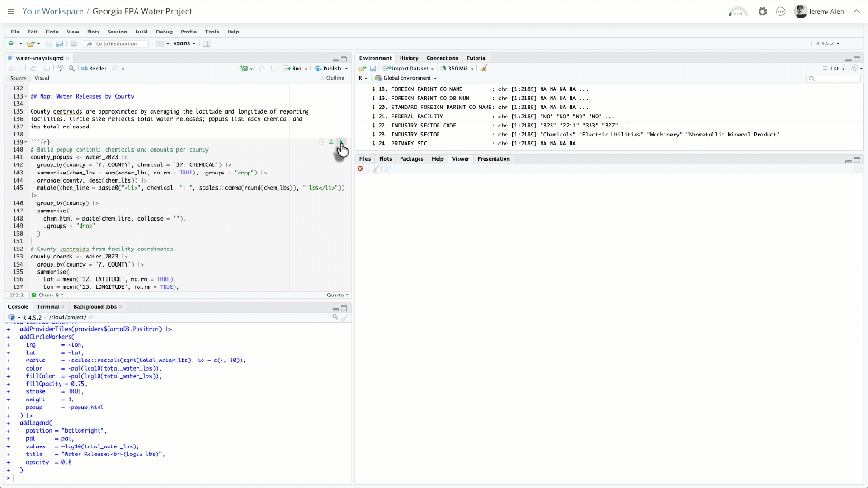Click the Render document button
The height and width of the screenshot is (488, 868).
click(x=94, y=68)
